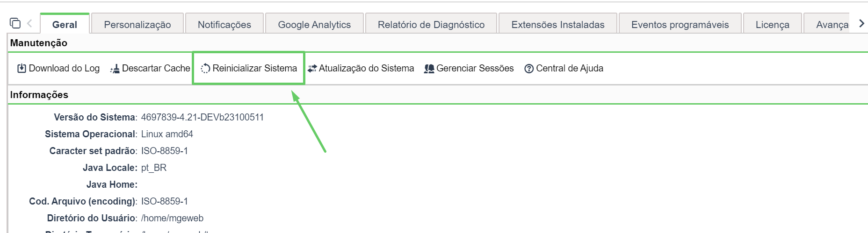Switch to the Notificações tab

point(224,24)
